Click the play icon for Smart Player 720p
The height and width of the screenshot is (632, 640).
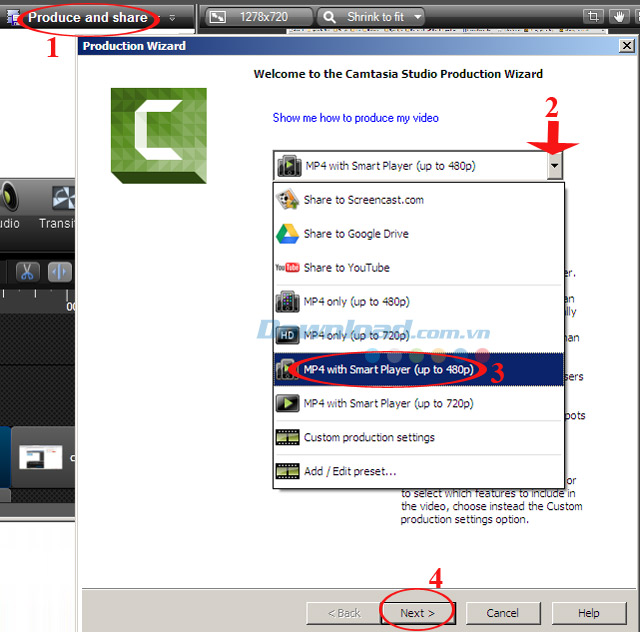click(x=288, y=403)
